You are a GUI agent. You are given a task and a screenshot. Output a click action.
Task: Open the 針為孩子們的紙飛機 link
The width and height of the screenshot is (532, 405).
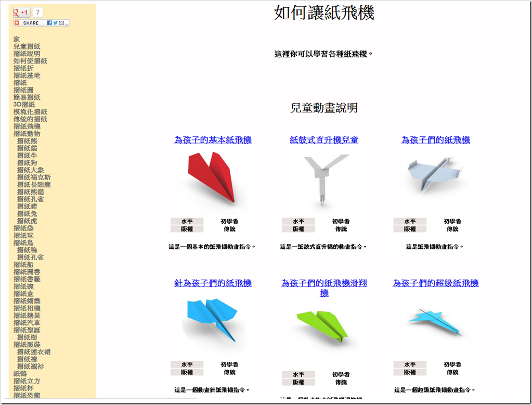213,283
